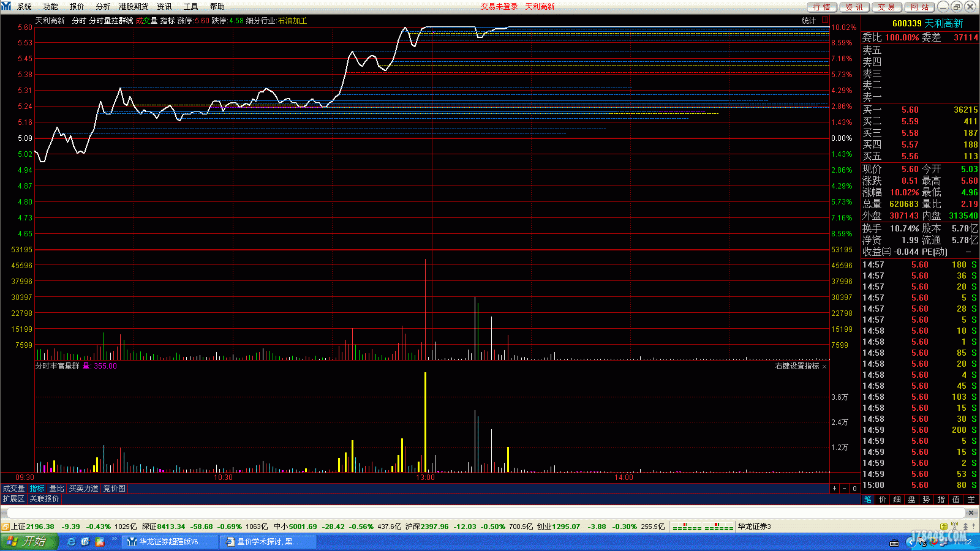
Task: Select the 成交量 tab below chart
Action: pos(13,489)
